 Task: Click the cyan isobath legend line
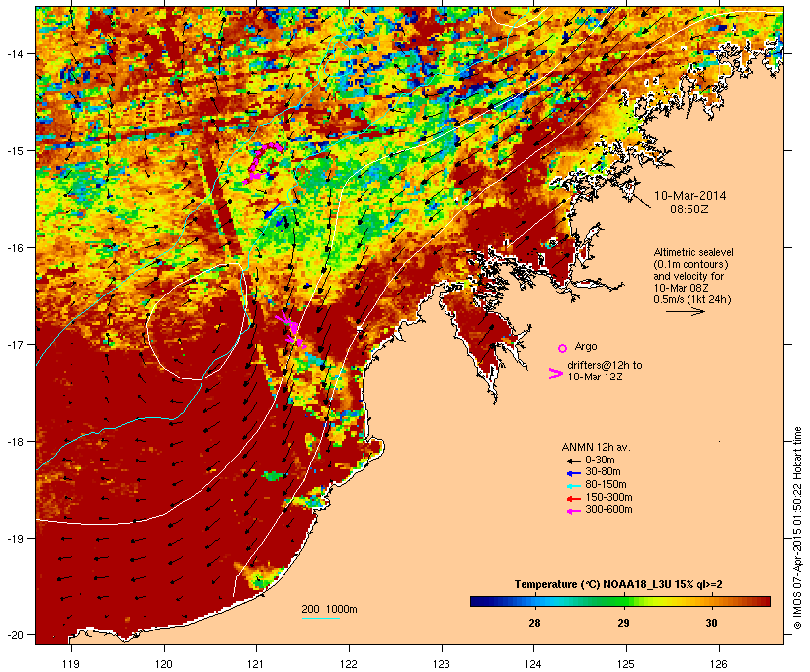(321, 618)
